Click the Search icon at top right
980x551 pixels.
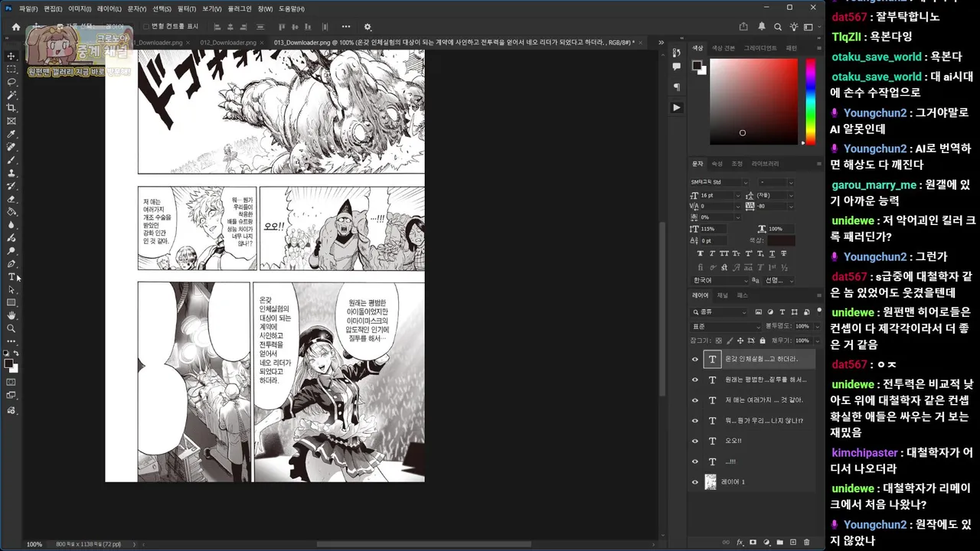click(778, 27)
